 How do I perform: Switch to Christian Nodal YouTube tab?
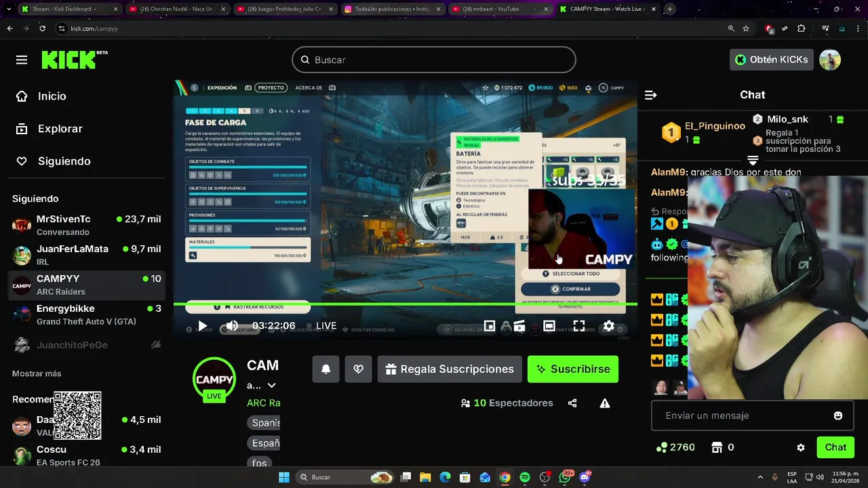(177, 9)
